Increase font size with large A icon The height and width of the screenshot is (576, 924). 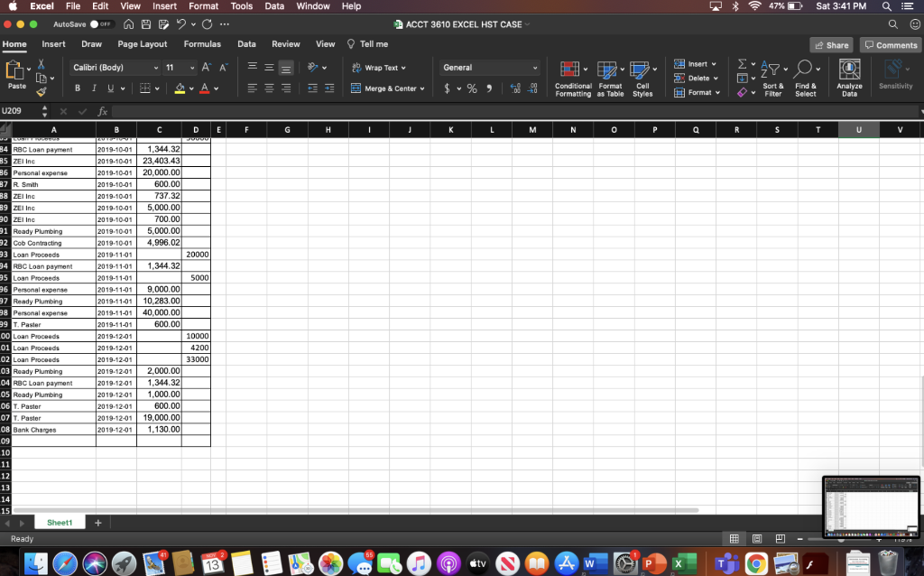206,67
